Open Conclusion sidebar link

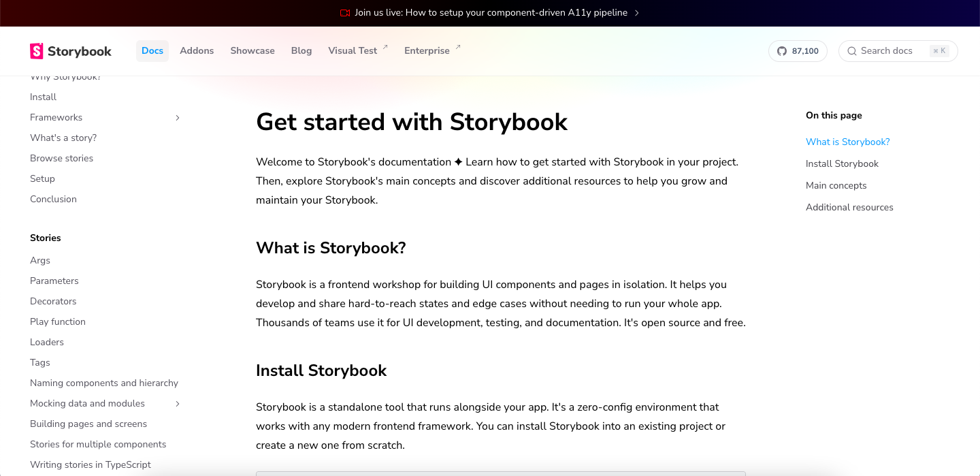53,200
